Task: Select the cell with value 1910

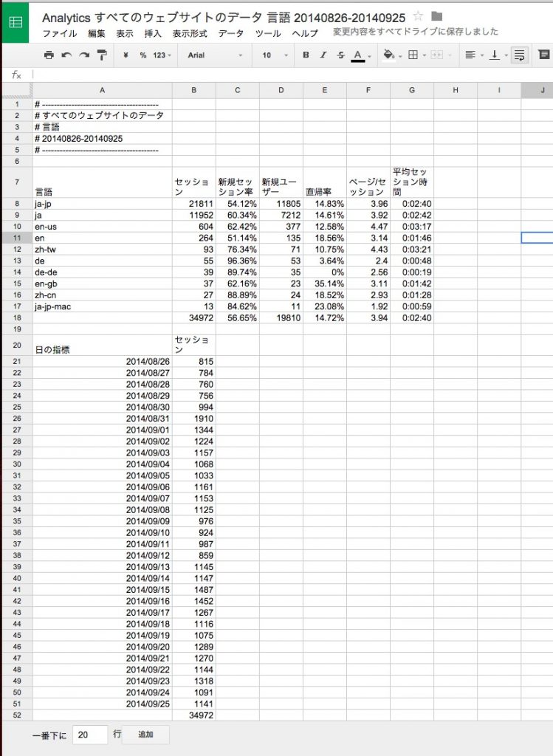Action: 194,419
